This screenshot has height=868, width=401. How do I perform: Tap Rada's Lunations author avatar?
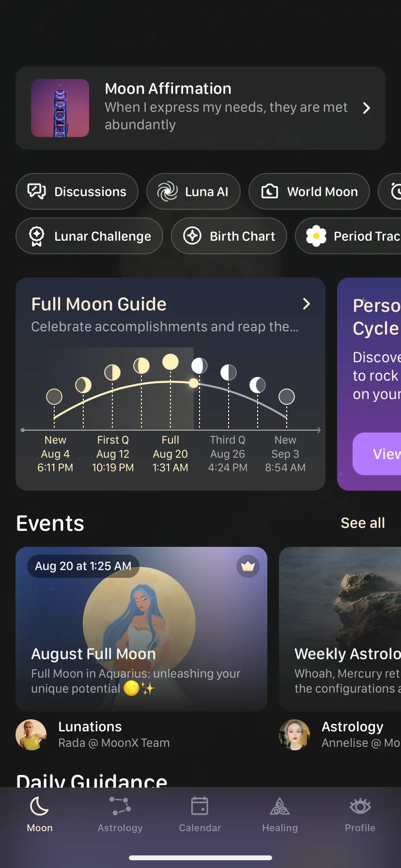31,735
